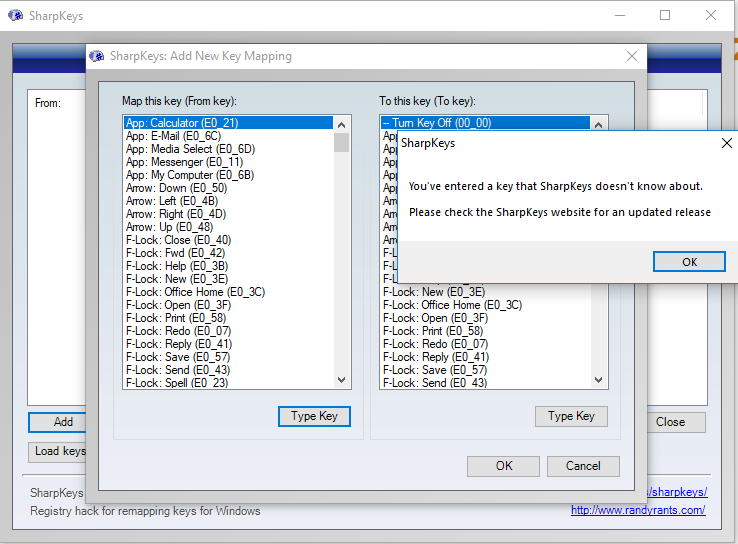Select F-Lock: Help (E0_3B) in From list
The width and height of the screenshot is (738, 544).
tap(228, 266)
